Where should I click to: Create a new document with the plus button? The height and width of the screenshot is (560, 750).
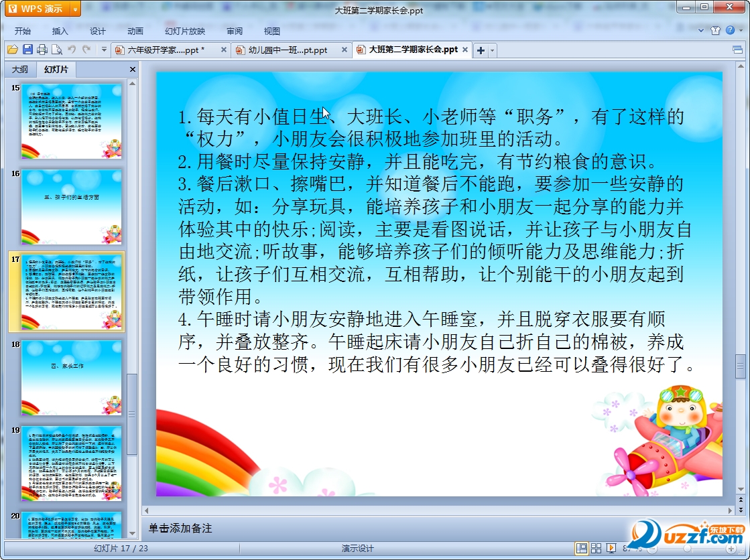[x=480, y=50]
